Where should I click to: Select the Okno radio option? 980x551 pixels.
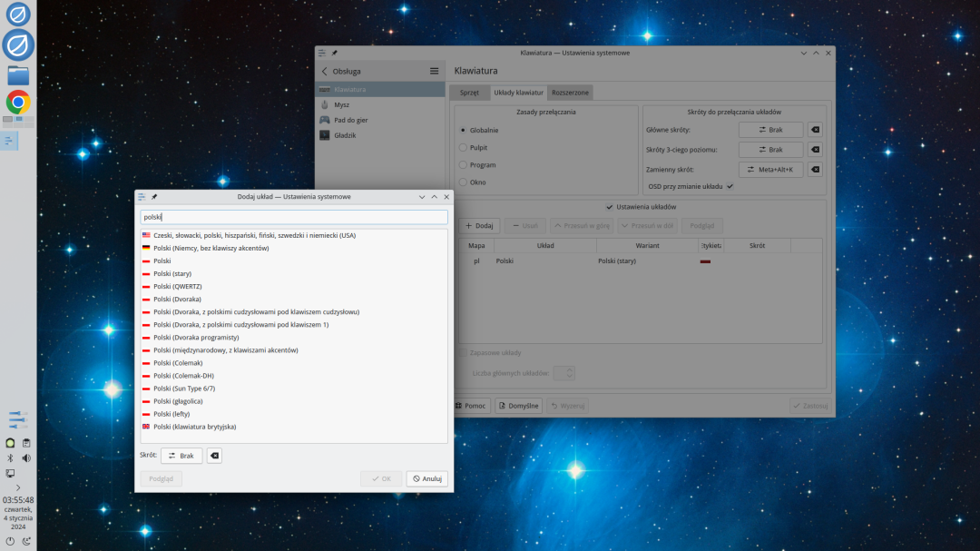click(464, 182)
